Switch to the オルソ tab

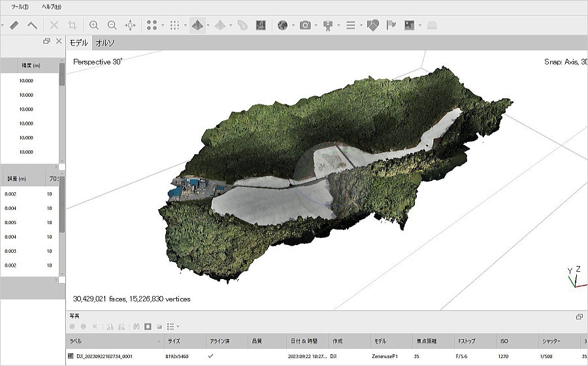coord(105,42)
